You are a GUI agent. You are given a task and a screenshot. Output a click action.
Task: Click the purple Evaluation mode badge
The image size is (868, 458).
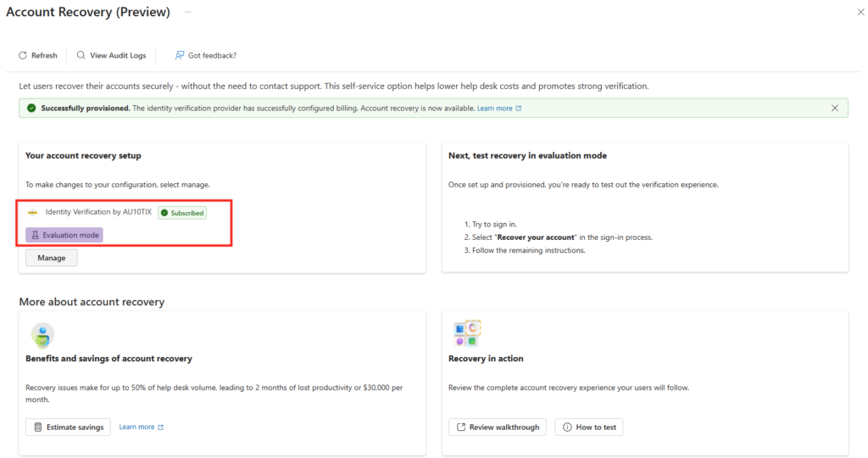(x=64, y=235)
